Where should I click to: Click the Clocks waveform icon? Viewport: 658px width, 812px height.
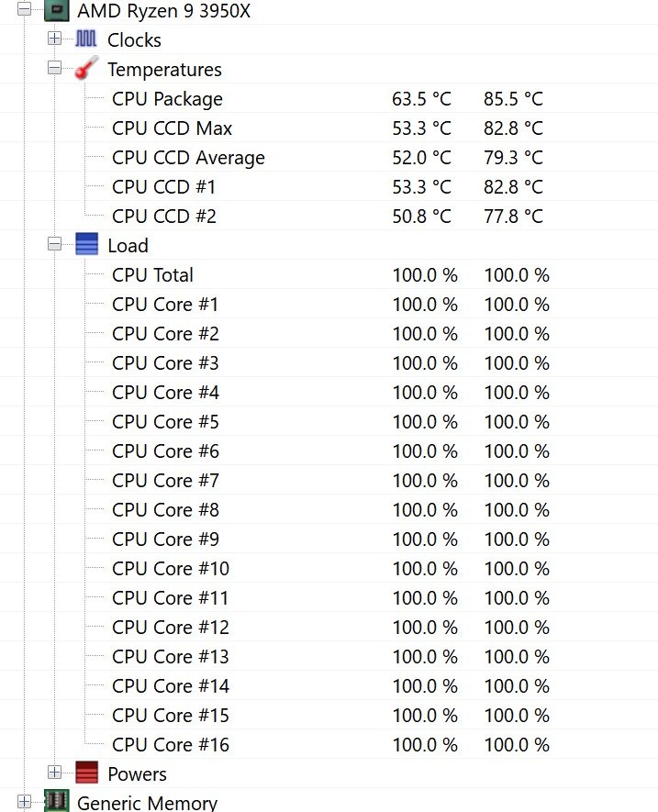pos(86,39)
